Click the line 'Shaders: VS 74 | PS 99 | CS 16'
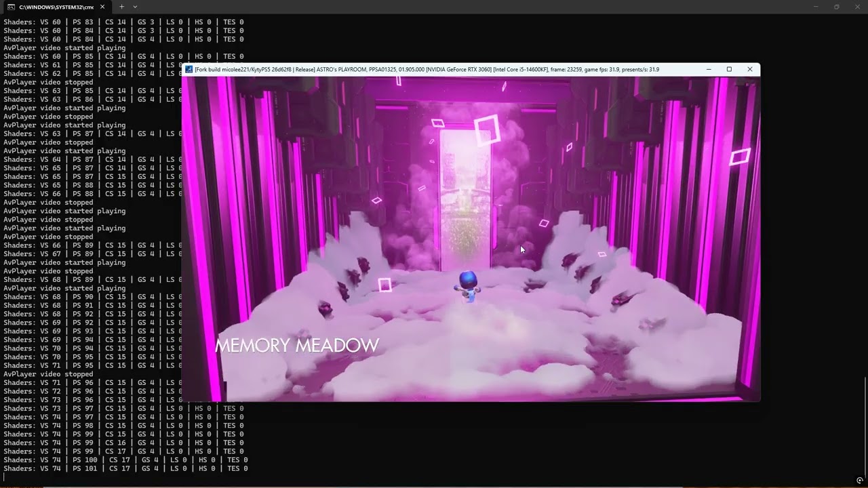Viewport: 868px width, 488px height. [123, 443]
